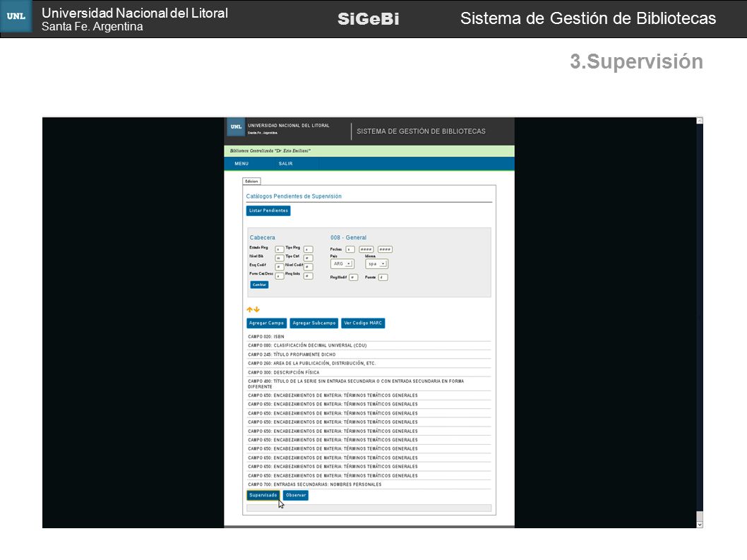Viewport: 747px width, 560px height.
Task: Select row 'CAMPO 490: Título de la serie'
Action: pyautogui.click(x=369, y=384)
